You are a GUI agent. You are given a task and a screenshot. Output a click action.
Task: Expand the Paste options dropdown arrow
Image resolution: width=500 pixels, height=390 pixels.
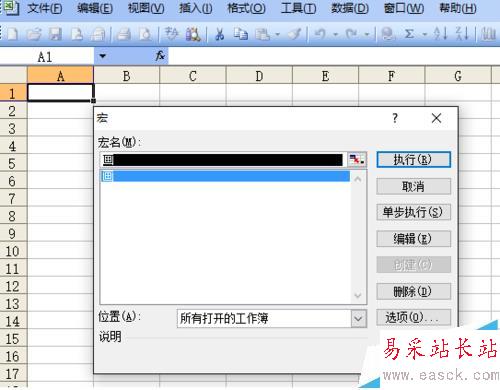(277, 34)
